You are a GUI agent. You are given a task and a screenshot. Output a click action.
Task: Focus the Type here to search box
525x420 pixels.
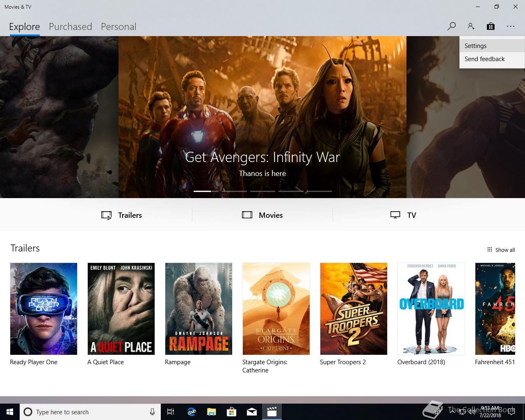click(90, 412)
